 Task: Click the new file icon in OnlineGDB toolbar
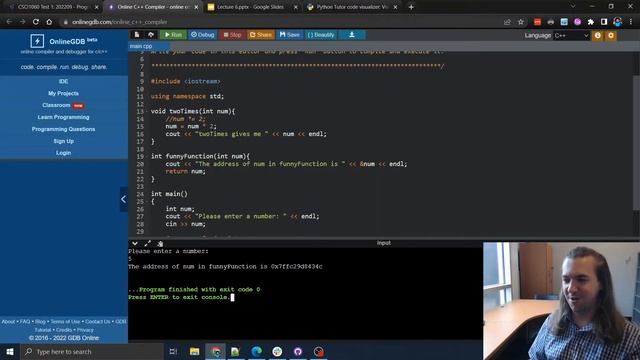[x=137, y=35]
